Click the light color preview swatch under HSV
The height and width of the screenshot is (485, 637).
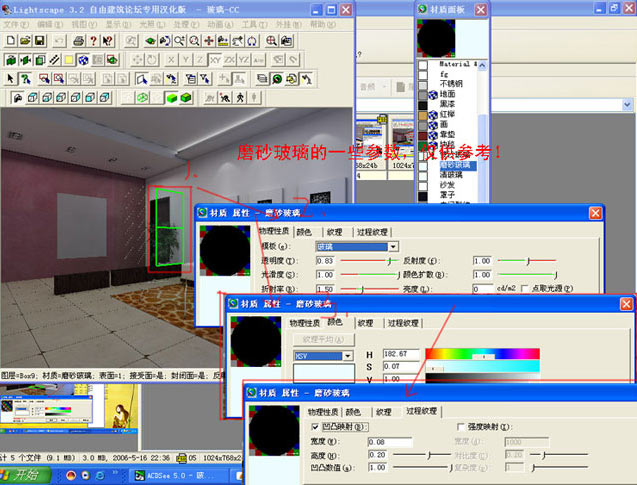tap(324, 372)
